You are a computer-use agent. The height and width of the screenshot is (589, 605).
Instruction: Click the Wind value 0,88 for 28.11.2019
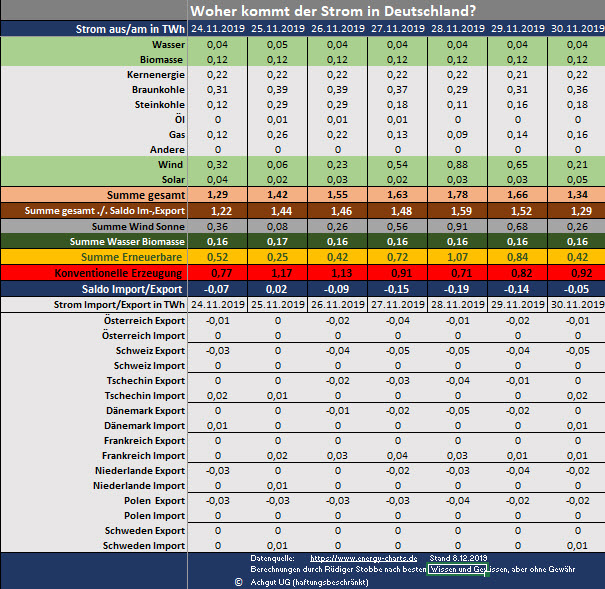(456, 163)
